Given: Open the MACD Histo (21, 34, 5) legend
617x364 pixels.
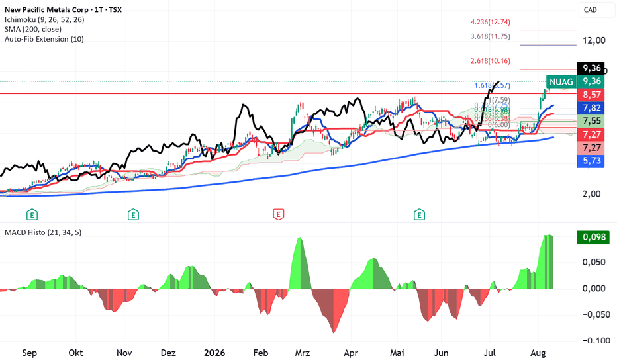Looking at the screenshot, I should coord(43,232).
